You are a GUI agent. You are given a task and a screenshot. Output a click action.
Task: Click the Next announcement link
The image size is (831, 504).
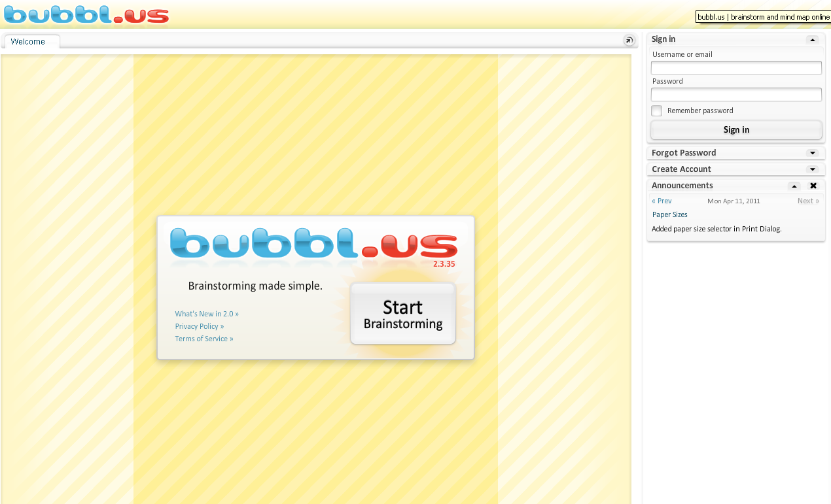point(808,201)
